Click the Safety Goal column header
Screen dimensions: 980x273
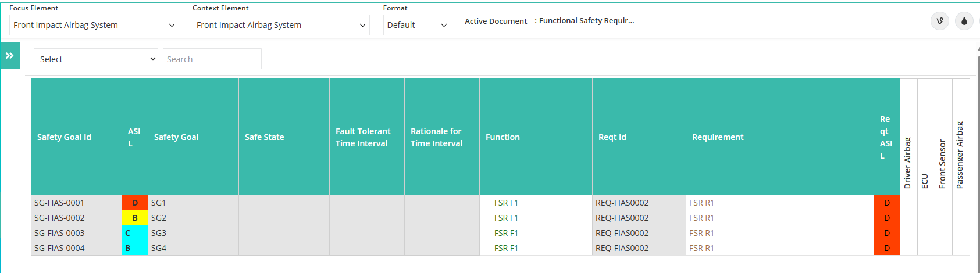pos(193,137)
